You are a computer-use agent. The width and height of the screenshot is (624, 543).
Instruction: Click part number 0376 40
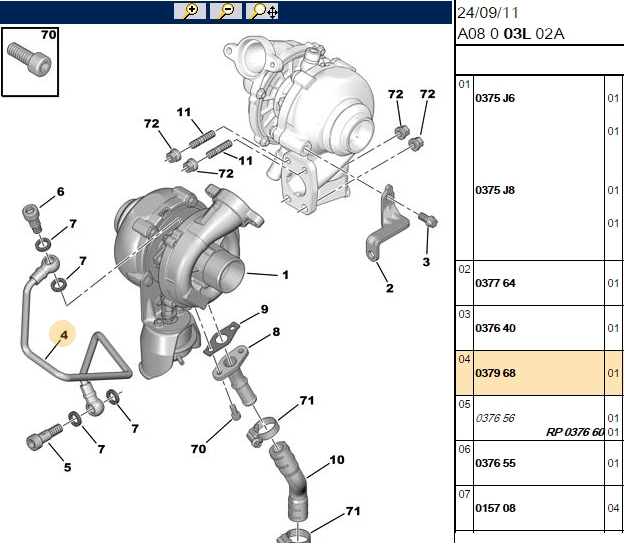point(495,328)
